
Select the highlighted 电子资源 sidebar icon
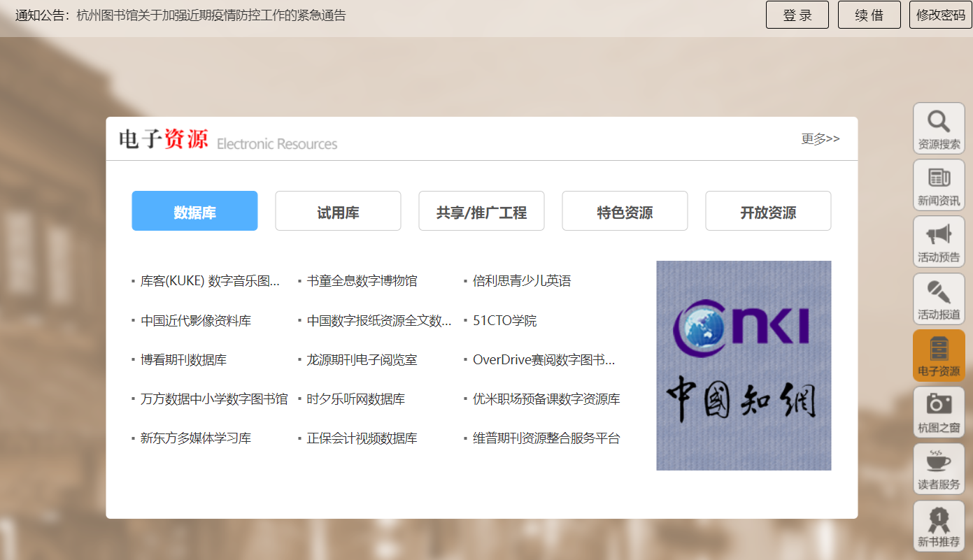click(939, 356)
